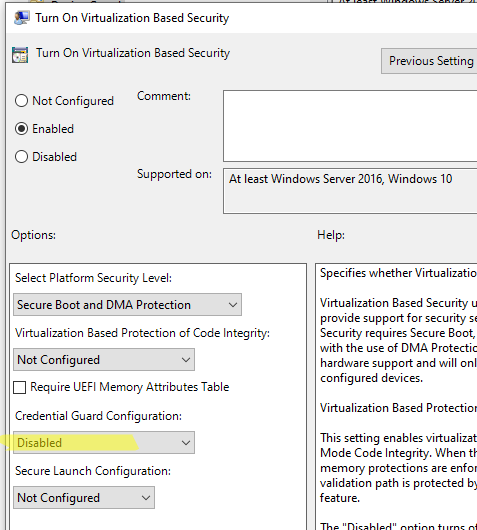Select the Not Configured radio button
Viewport: 477px width, 530px height.
coord(21,101)
